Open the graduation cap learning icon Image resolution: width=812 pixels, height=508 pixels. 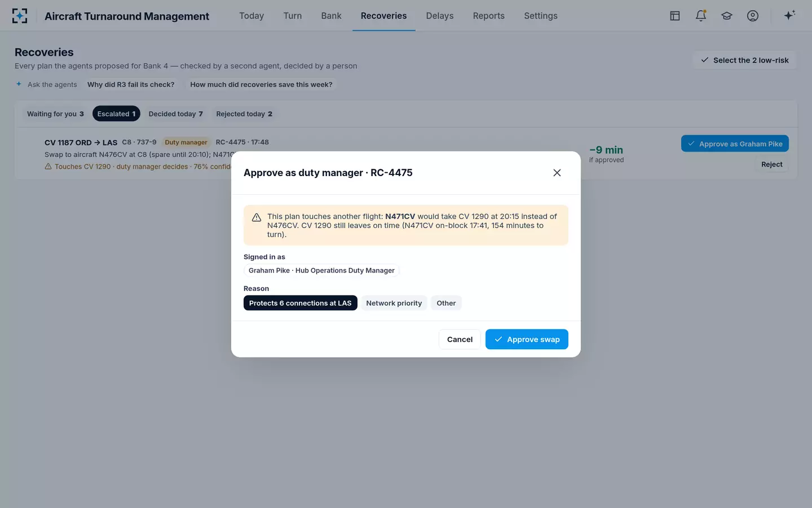click(x=727, y=16)
